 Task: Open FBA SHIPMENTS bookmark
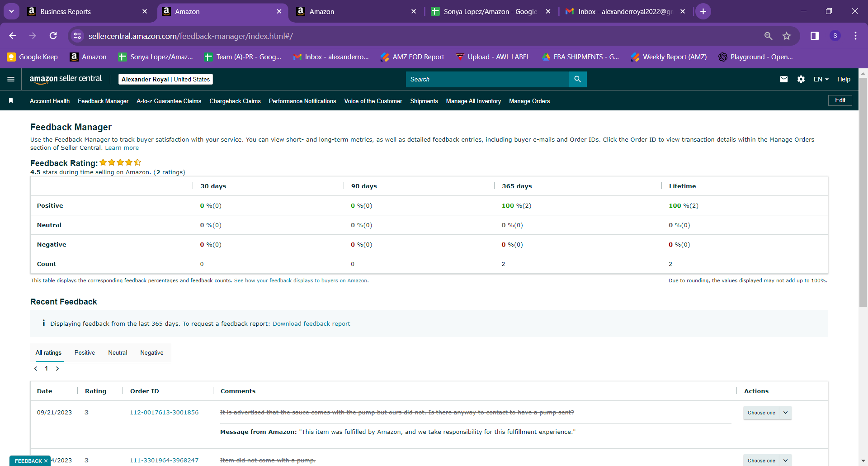coord(580,57)
